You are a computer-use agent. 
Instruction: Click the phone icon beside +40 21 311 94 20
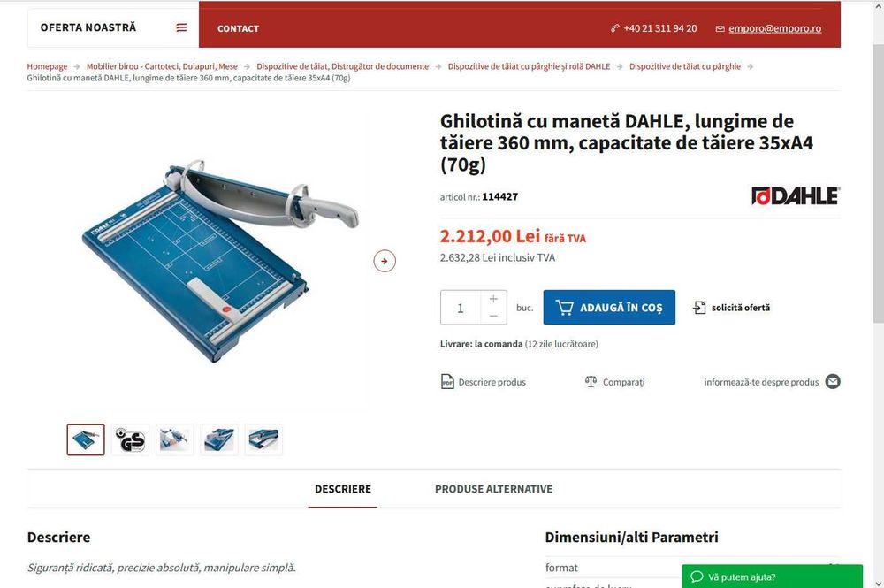pyautogui.click(x=614, y=28)
